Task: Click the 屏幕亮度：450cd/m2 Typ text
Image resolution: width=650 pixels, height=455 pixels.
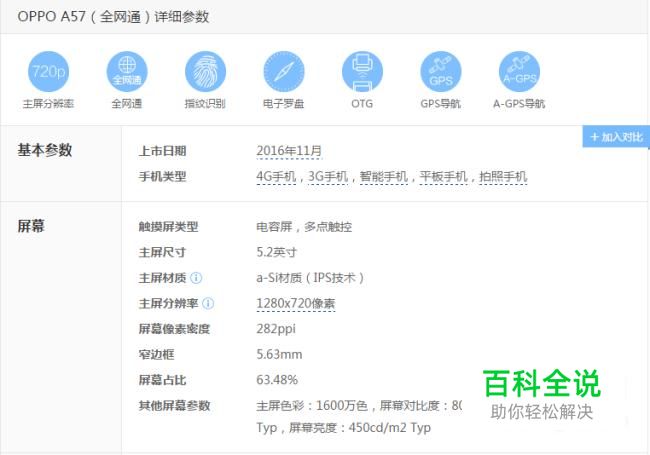Action: tap(360, 428)
